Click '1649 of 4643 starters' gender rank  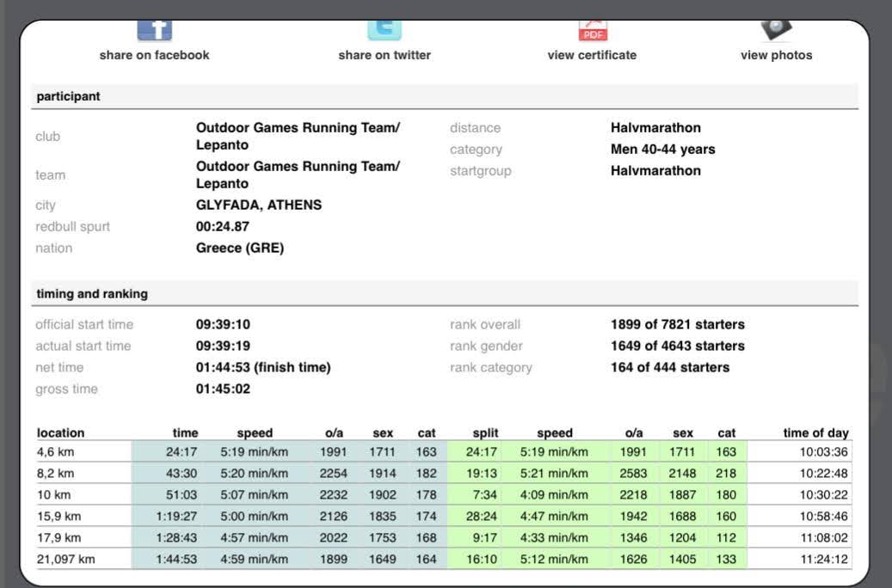678,346
